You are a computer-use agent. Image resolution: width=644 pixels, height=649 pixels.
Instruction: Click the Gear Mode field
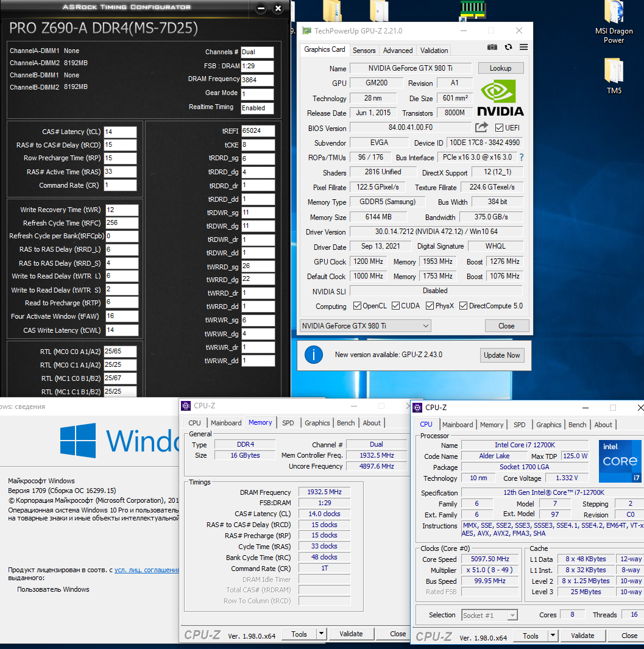point(258,94)
